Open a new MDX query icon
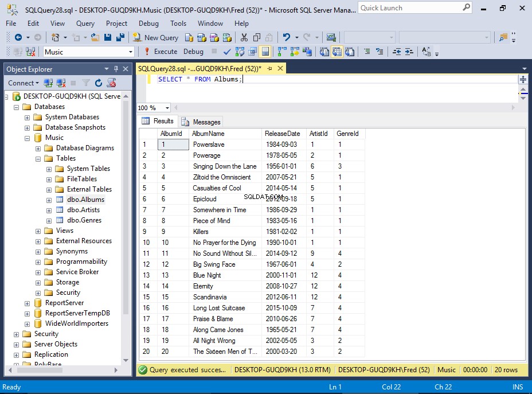Image resolution: width=532 pixels, height=394 pixels. 202,37
